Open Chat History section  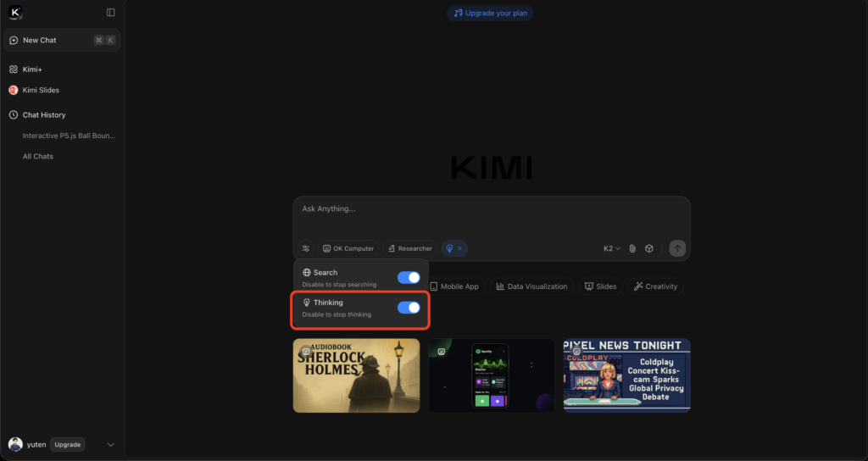(x=43, y=114)
